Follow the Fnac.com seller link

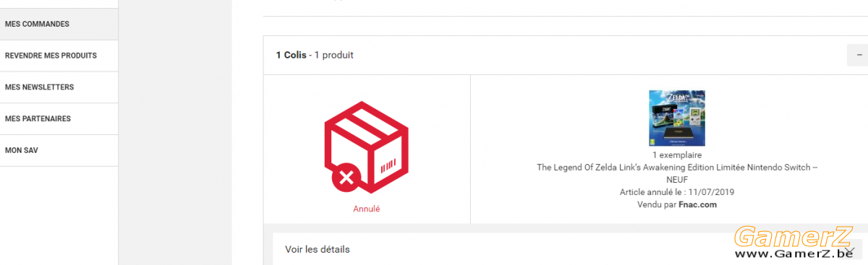click(x=697, y=204)
